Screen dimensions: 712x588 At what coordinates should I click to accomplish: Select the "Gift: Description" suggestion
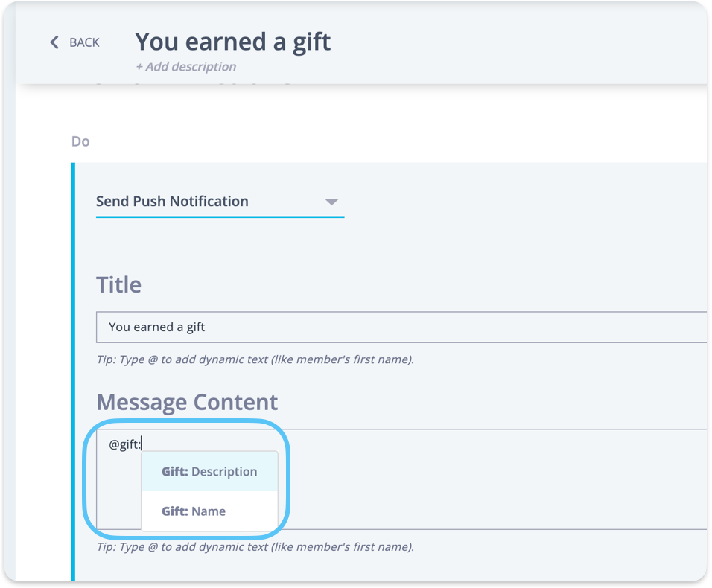click(209, 472)
